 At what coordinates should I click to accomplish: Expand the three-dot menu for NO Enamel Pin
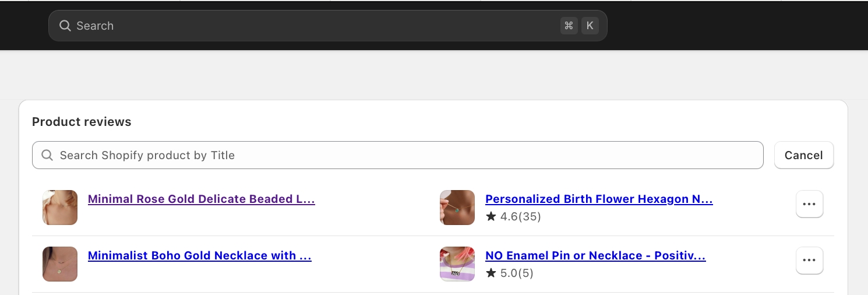pyautogui.click(x=809, y=261)
